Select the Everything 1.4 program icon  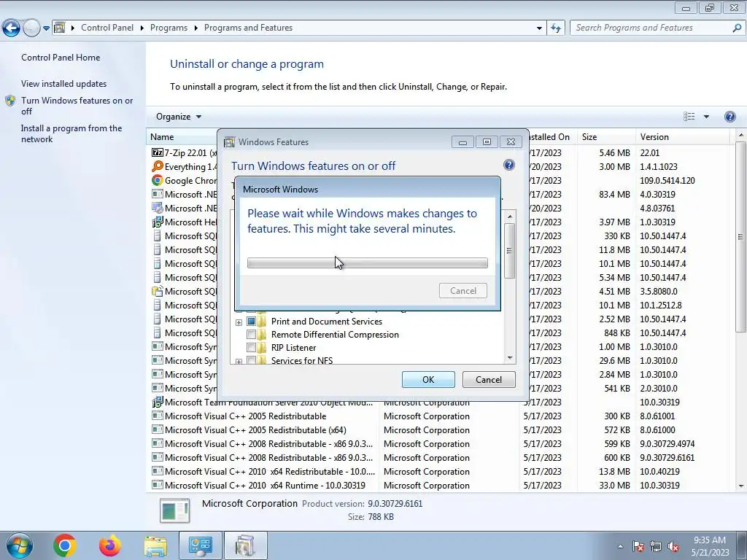click(x=158, y=166)
